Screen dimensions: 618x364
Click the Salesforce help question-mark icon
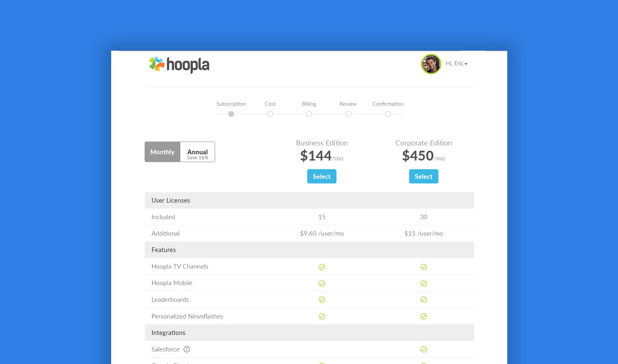point(187,349)
